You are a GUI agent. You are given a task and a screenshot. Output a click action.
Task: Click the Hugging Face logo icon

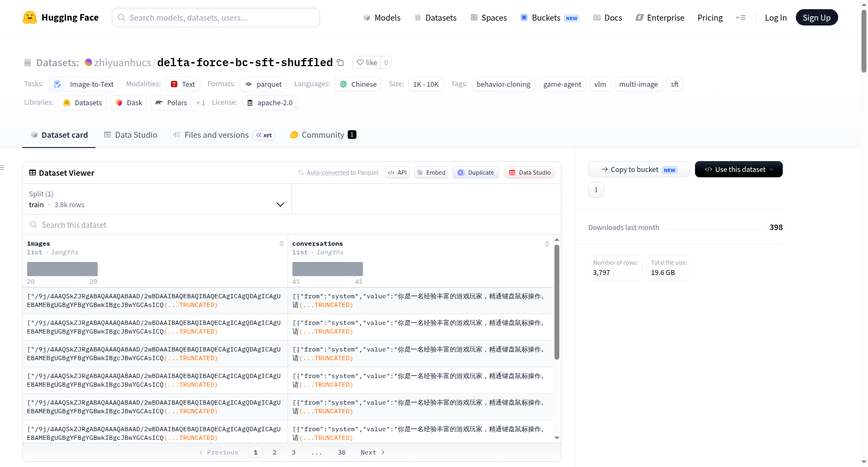click(30, 17)
